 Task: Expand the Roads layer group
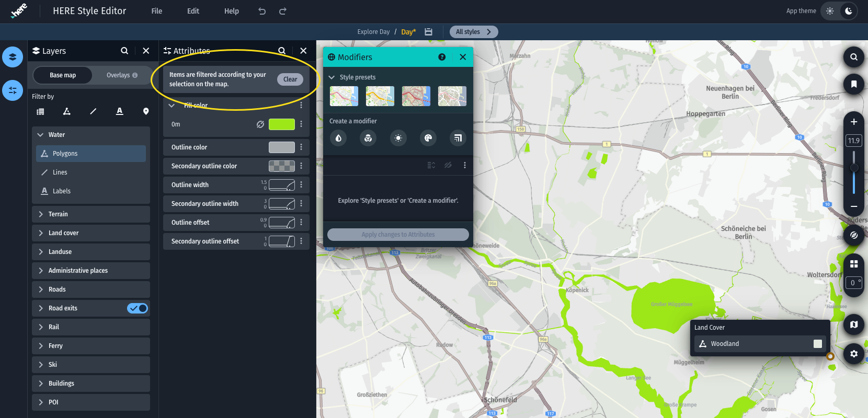40,289
